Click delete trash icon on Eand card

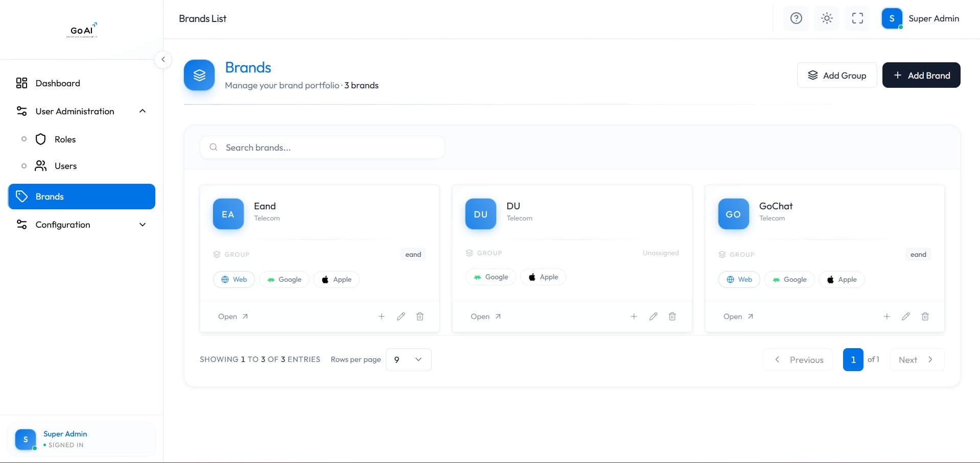coord(420,316)
